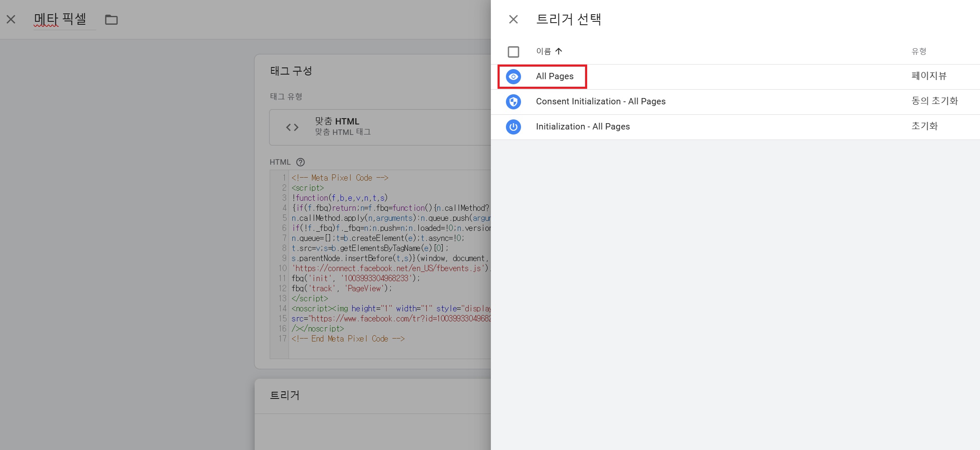Open the folder icon beside the tag name
This screenshot has width=980, height=450.
point(111,20)
